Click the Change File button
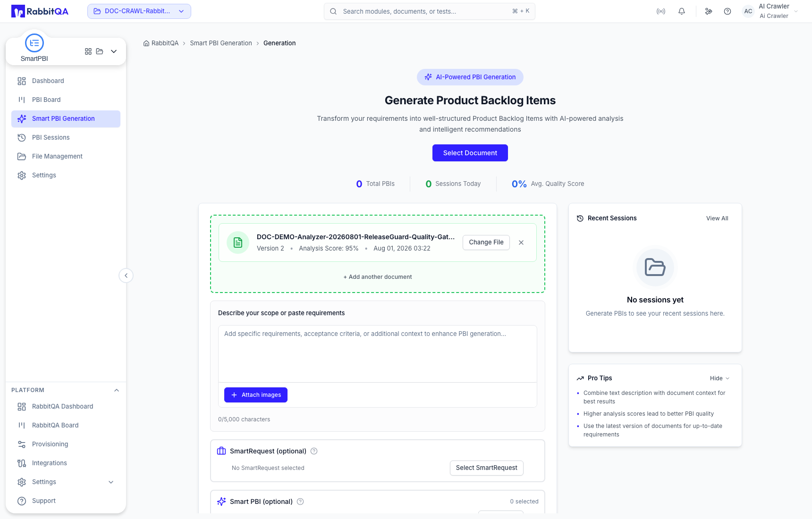The height and width of the screenshot is (519, 812). pyautogui.click(x=486, y=243)
